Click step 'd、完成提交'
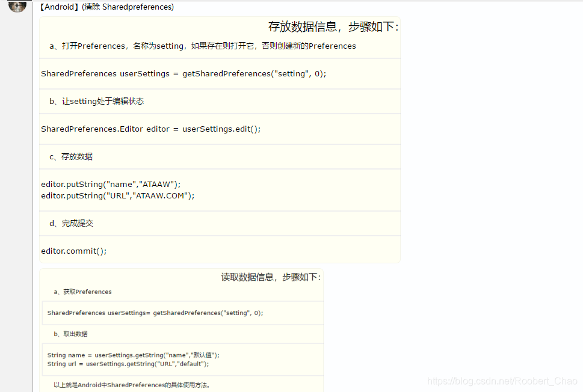This screenshot has height=392, width=583. (71, 223)
